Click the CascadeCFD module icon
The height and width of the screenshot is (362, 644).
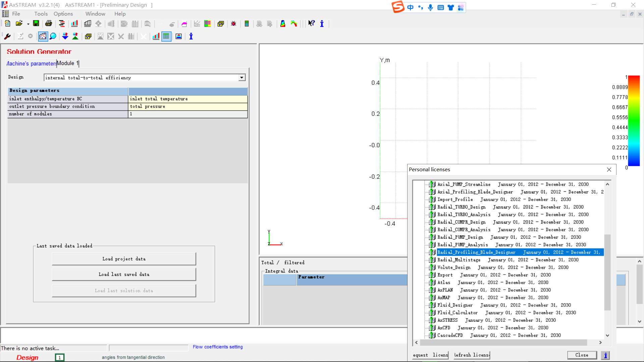coord(432,335)
